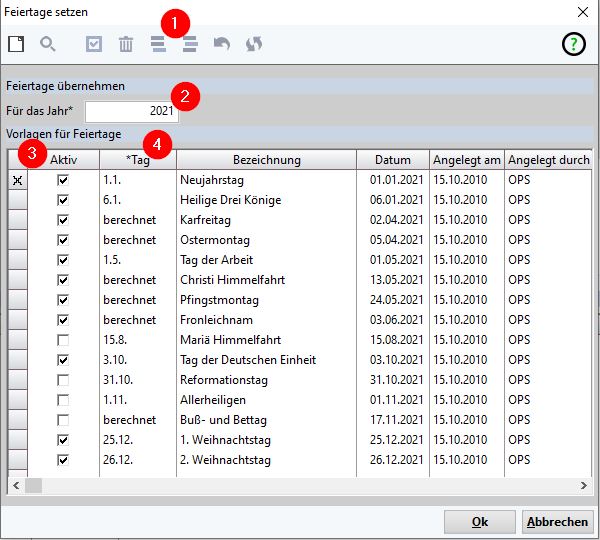Click the Abbrechen button

pos(557,521)
